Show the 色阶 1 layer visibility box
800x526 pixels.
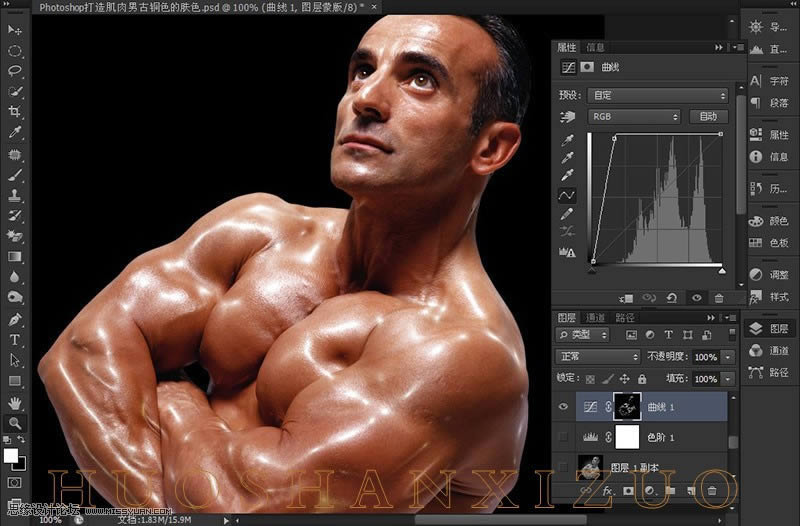point(564,437)
